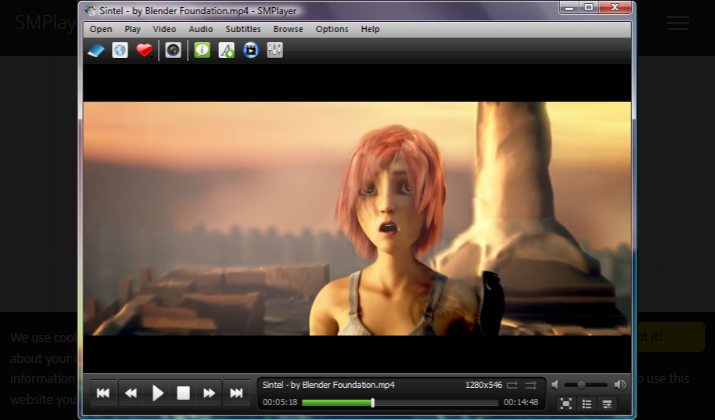This screenshot has height=420, width=715.
Task: Show file information with the green info icon
Action: click(202, 50)
